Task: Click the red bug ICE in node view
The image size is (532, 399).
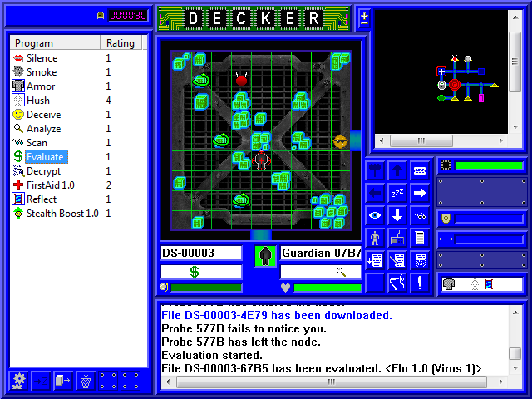Action: point(241,80)
